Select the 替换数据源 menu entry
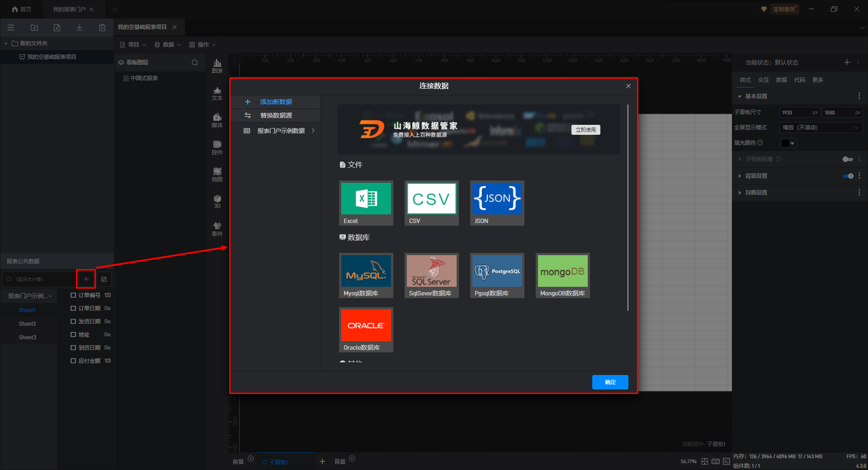This screenshot has height=470, width=868. click(276, 116)
